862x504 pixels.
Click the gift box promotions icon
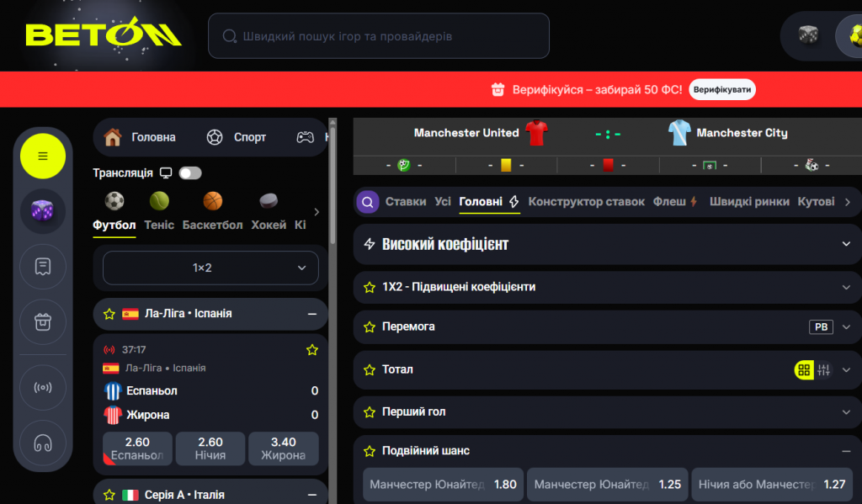pyautogui.click(x=43, y=322)
